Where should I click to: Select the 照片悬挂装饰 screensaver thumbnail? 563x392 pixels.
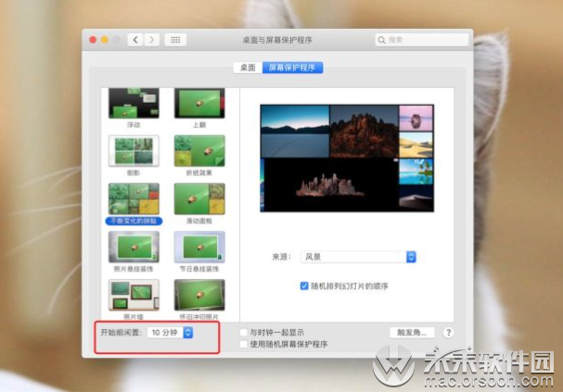(x=134, y=247)
